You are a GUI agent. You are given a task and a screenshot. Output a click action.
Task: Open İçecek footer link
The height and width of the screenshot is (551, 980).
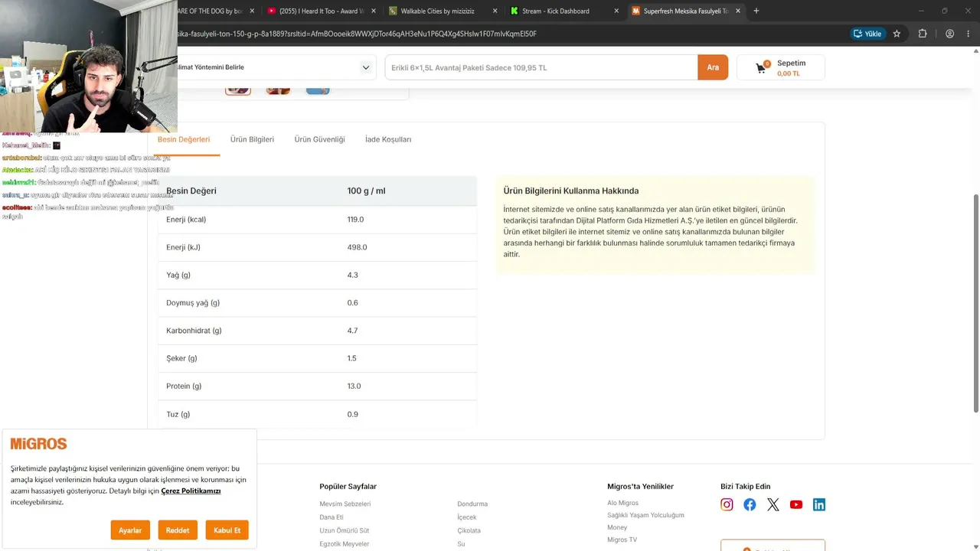pos(467,517)
